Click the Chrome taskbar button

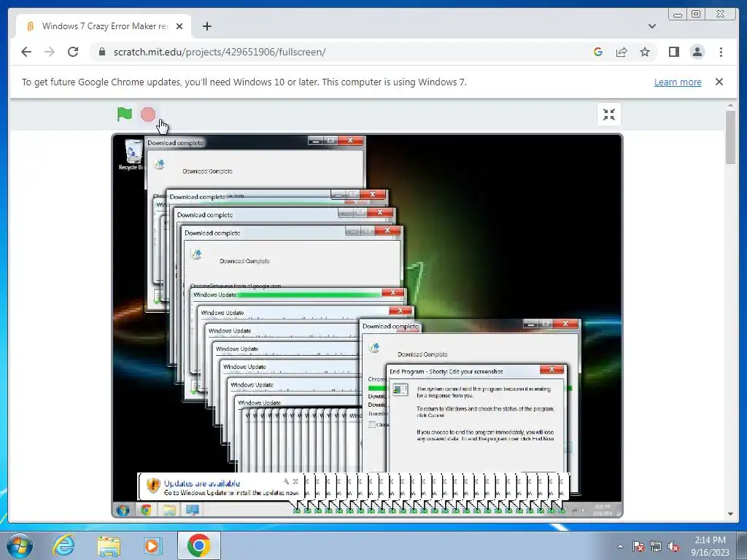(198, 545)
